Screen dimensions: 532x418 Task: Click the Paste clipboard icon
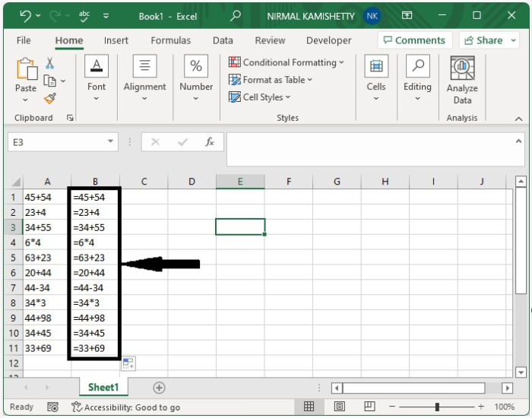click(27, 69)
